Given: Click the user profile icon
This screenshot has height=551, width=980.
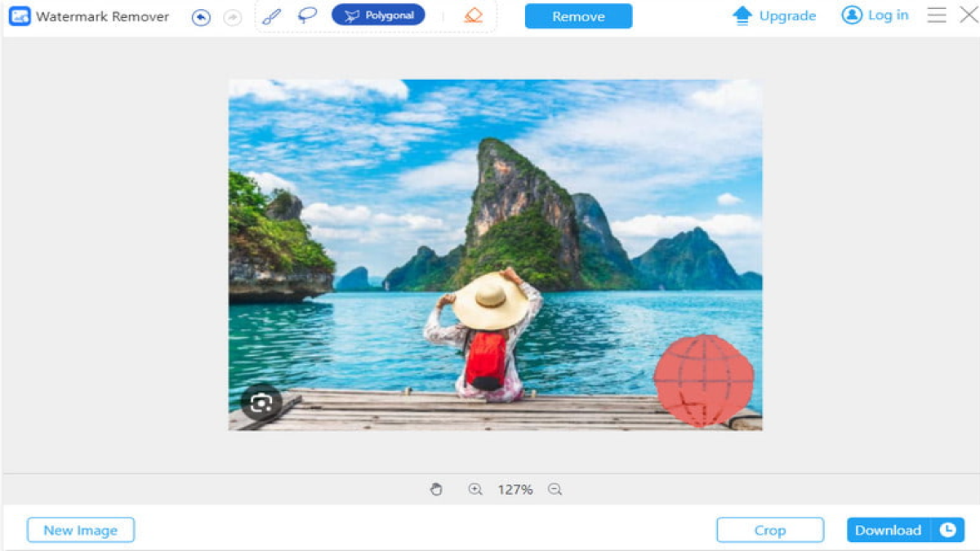Looking at the screenshot, I should tap(852, 15).
